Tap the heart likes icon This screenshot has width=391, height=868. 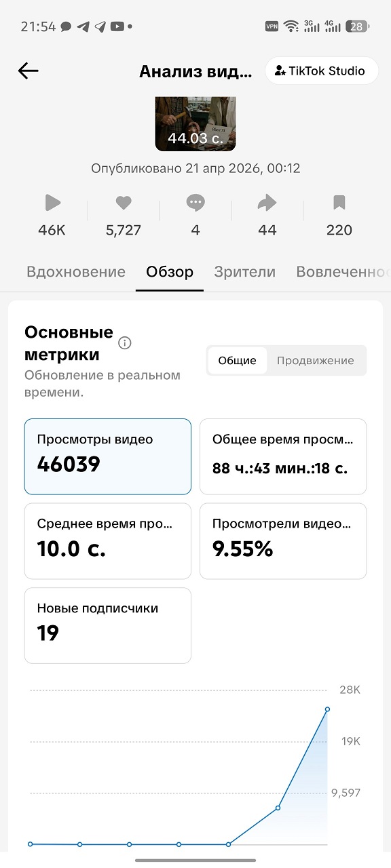[x=124, y=202]
